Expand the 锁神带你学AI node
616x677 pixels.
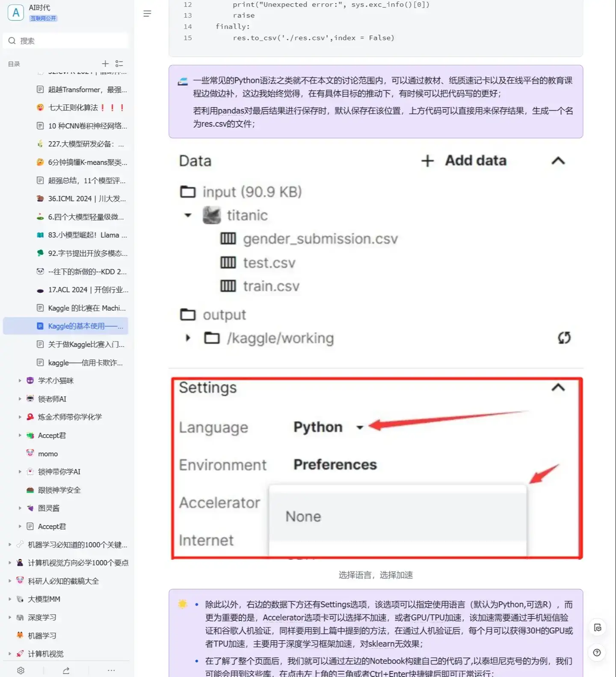tap(20, 472)
